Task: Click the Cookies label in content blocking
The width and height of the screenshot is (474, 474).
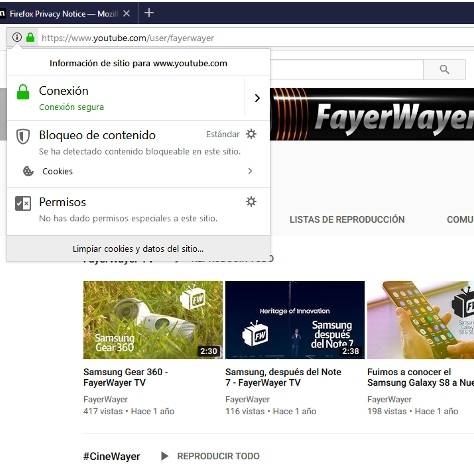Action: click(57, 171)
